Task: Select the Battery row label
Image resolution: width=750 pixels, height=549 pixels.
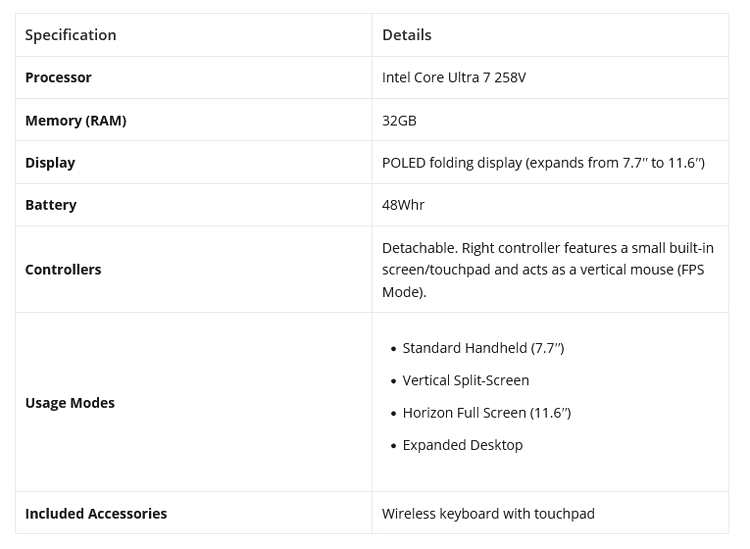Action: pos(51,205)
